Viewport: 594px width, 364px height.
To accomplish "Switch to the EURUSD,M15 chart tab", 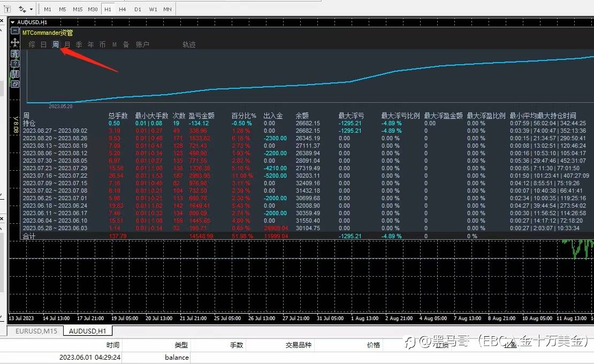I will tap(36, 331).
